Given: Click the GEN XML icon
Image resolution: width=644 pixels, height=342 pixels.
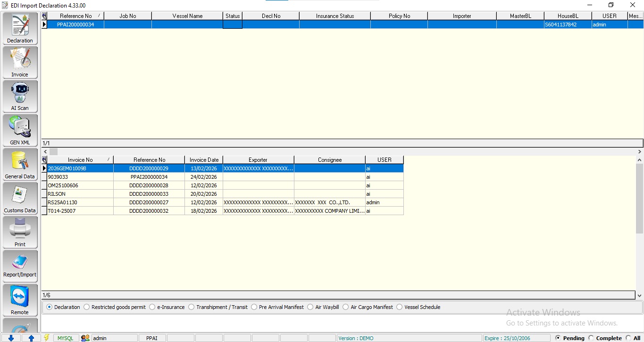Looking at the screenshot, I should click(20, 131).
